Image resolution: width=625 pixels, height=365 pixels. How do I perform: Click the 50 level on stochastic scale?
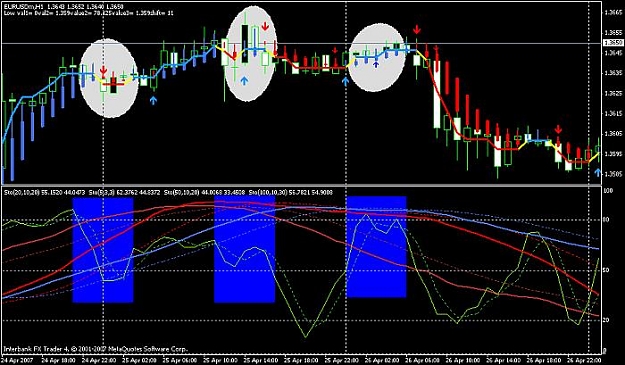(607, 270)
